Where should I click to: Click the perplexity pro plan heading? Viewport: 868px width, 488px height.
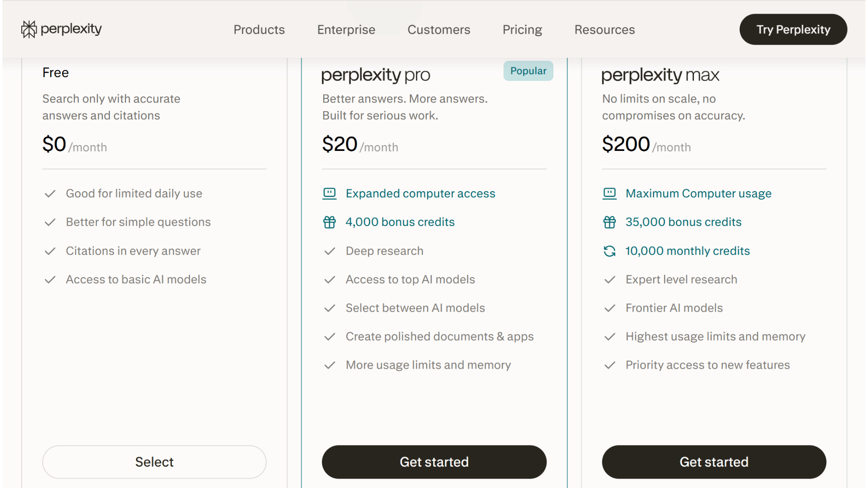coord(376,75)
